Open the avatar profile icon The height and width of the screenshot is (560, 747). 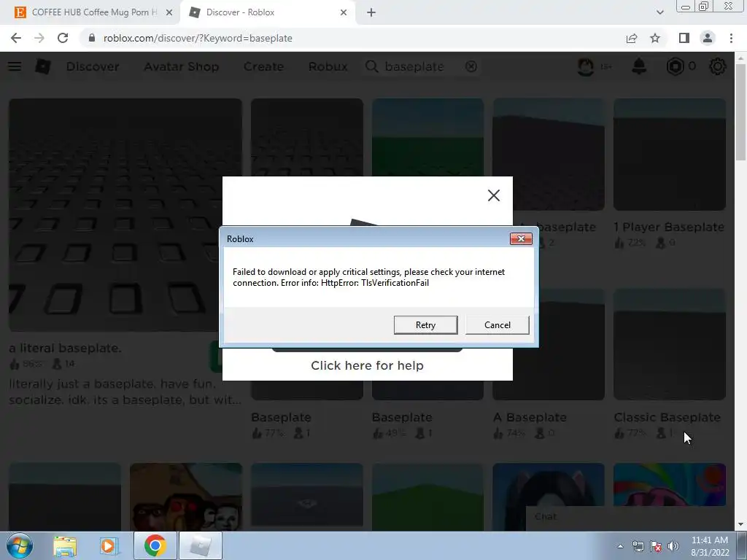point(586,66)
